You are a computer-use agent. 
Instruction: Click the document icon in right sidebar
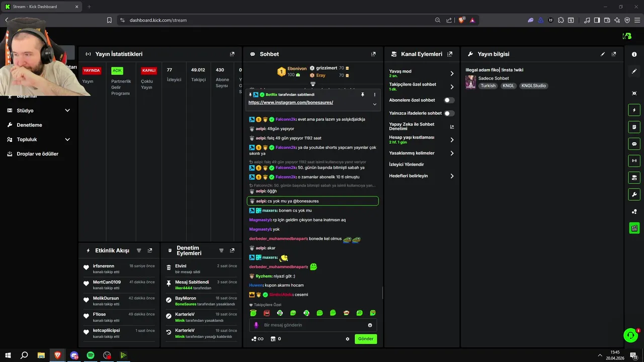(634, 127)
